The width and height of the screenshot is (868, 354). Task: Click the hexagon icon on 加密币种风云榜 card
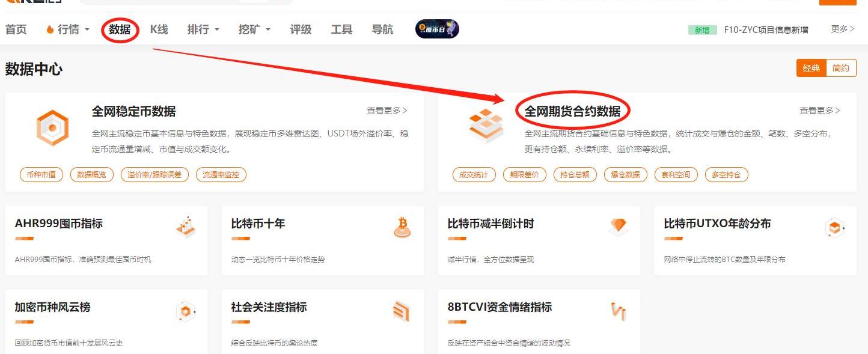click(186, 311)
